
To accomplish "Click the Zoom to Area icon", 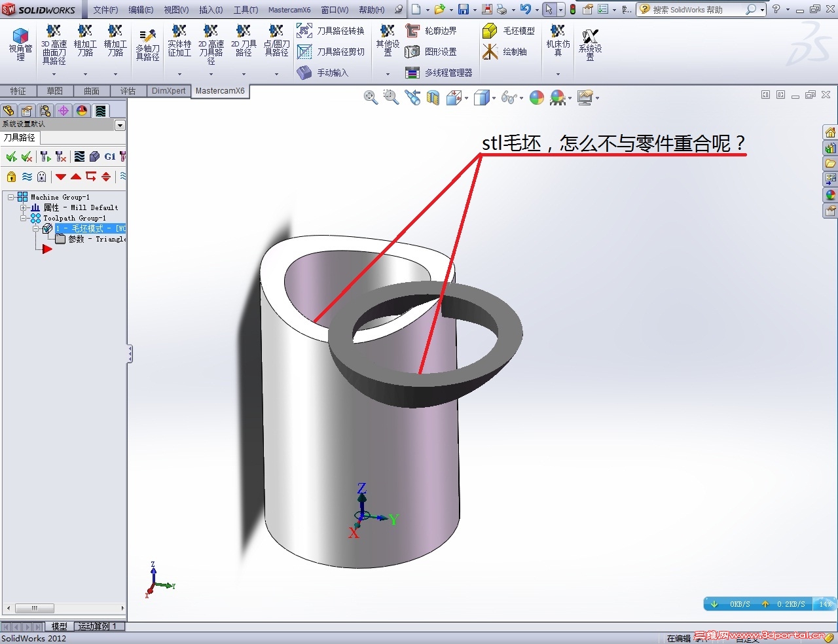I will click(x=392, y=98).
